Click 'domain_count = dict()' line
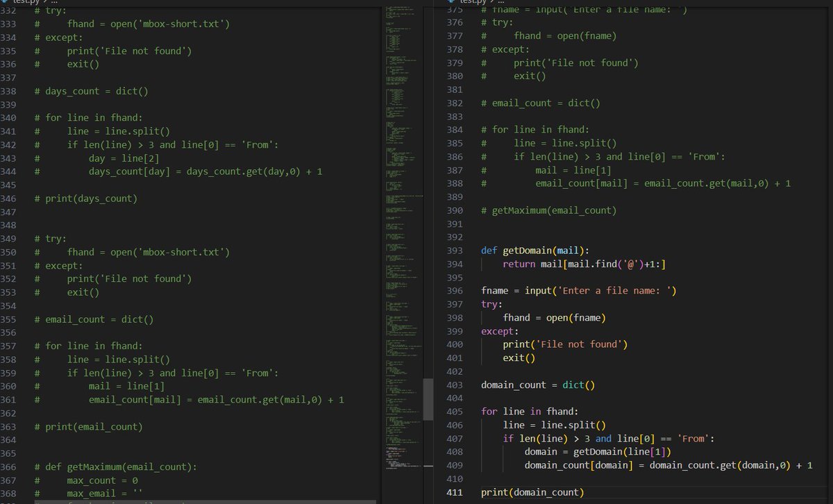Viewport: 833px width, 504px height. pos(538,385)
